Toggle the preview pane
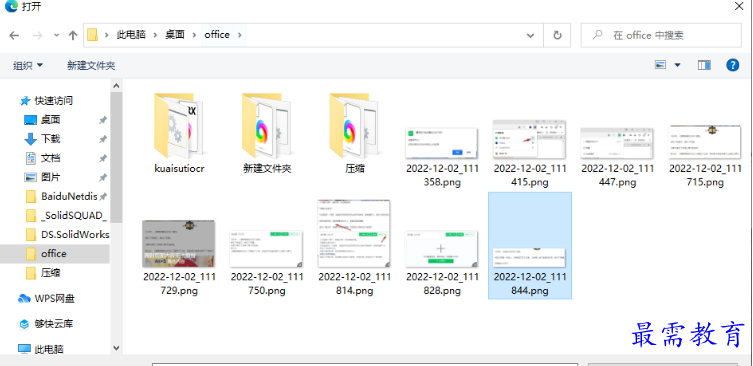753x366 pixels. tap(704, 65)
